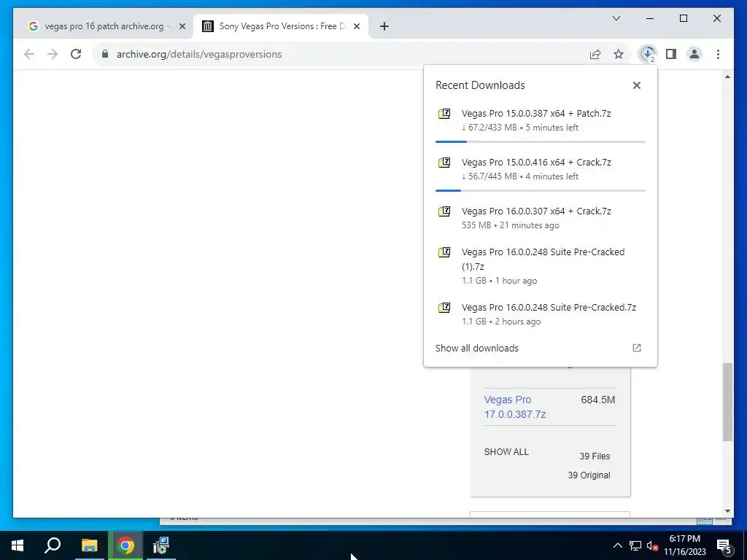Image resolution: width=747 pixels, height=560 pixels.
Task: Click file icon of Pre-Cracked.7z download from 2 hours ago
Action: point(444,308)
